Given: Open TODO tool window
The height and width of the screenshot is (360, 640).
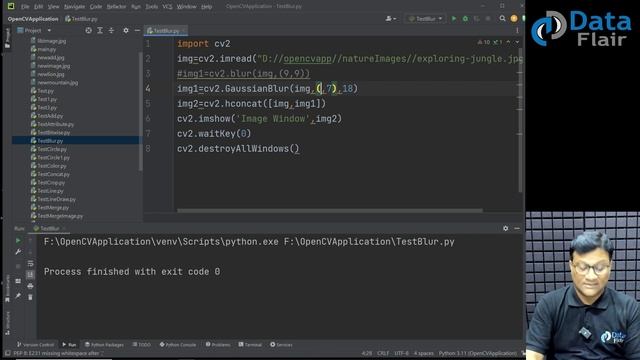Looking at the screenshot, I should coord(142,345).
